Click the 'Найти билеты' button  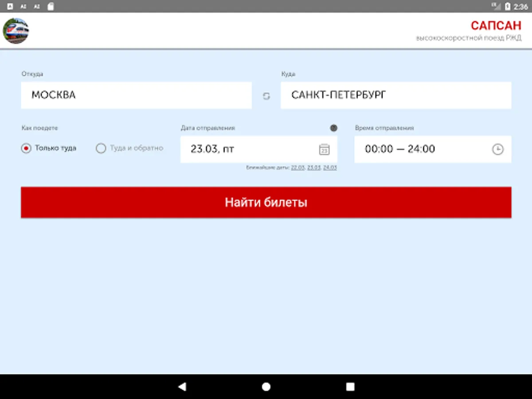pos(266,203)
